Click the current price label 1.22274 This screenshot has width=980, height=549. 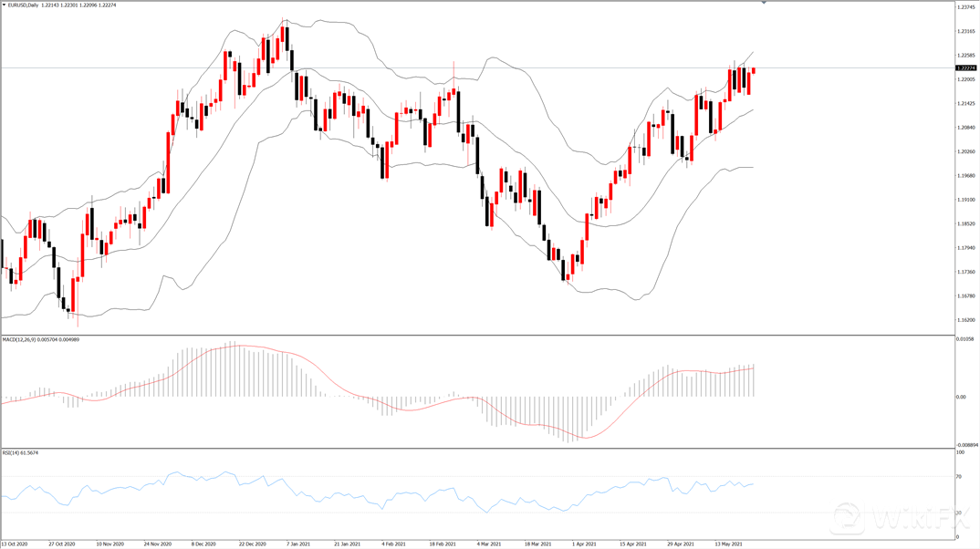pos(965,67)
